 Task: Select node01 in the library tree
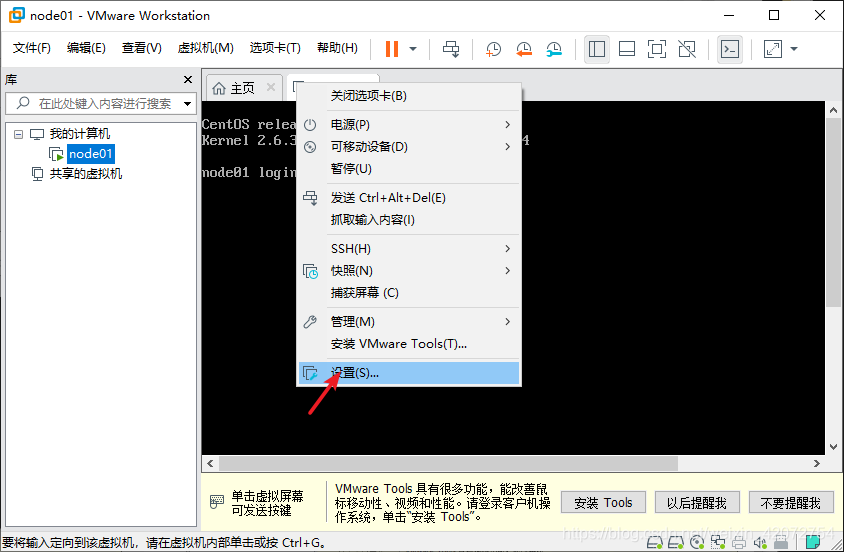click(90, 154)
